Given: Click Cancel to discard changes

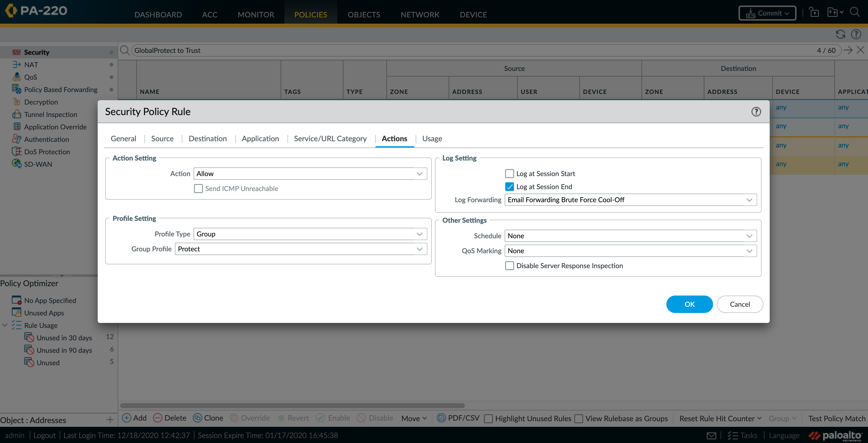Looking at the screenshot, I should point(740,304).
